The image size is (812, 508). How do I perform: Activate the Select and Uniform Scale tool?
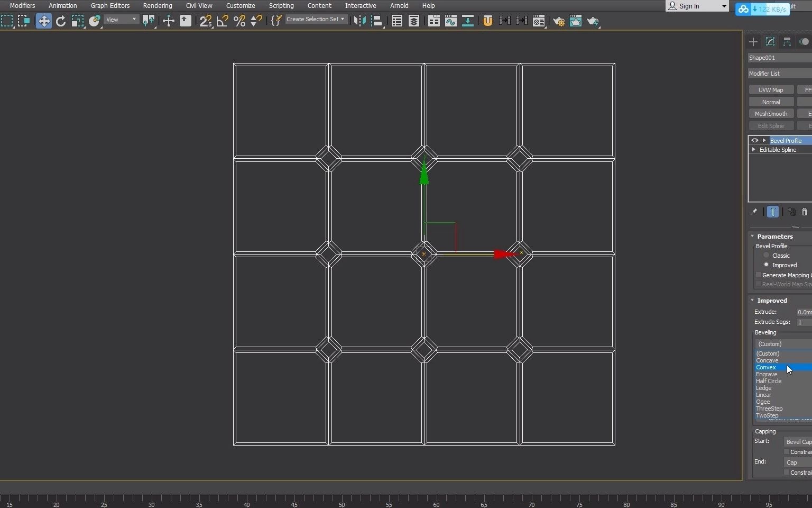point(77,21)
